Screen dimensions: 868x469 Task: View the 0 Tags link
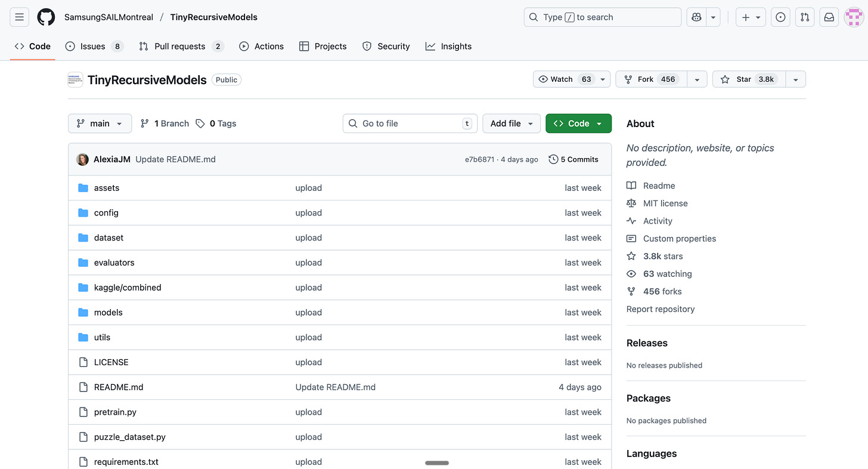coord(216,124)
